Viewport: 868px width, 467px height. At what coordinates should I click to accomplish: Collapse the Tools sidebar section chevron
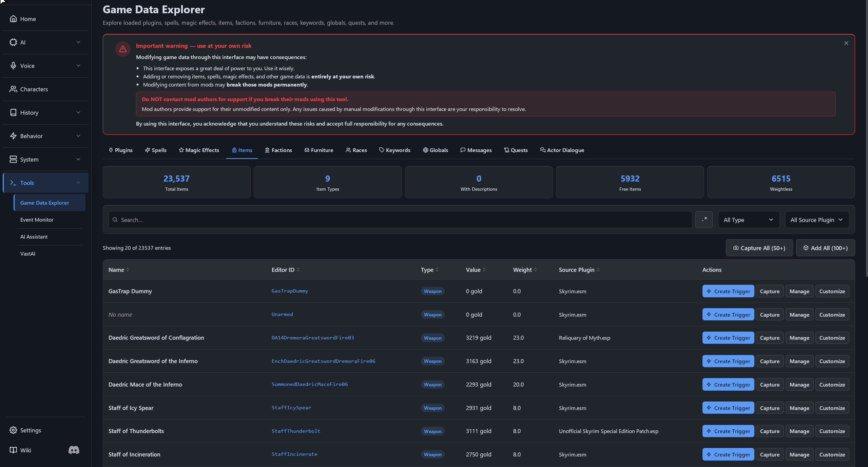(78, 183)
